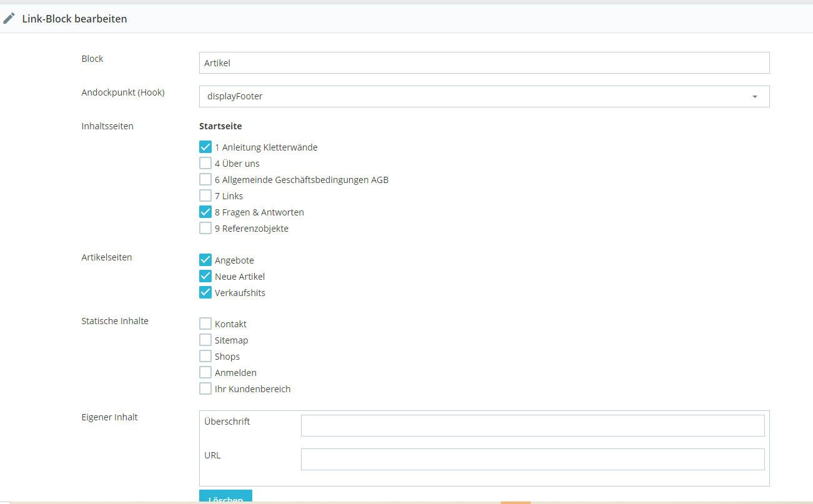Uncheck 1 Anleitung Kletterwände checkbox
Screen dimensions: 813x504
pyautogui.click(x=205, y=147)
